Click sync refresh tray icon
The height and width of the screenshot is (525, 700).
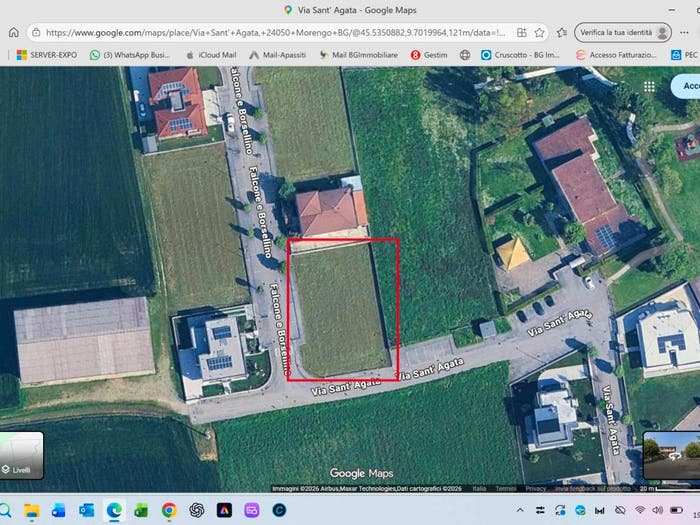[560, 510]
